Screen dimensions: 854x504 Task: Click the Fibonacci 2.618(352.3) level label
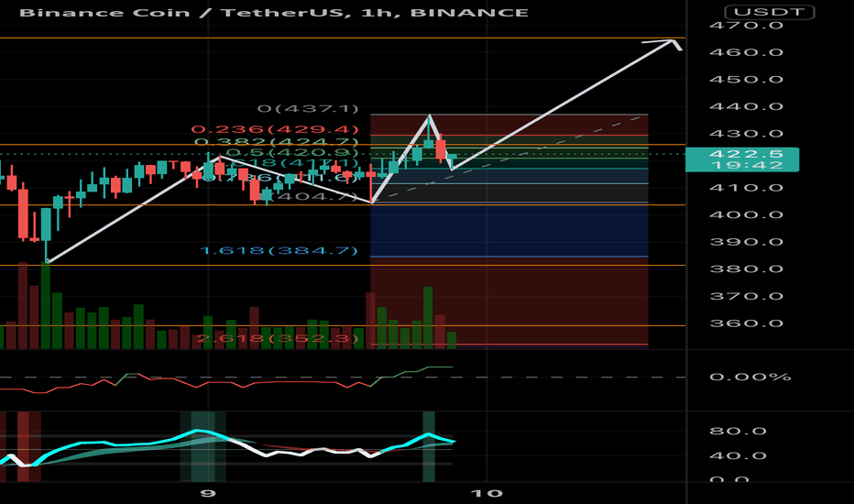pos(278,339)
